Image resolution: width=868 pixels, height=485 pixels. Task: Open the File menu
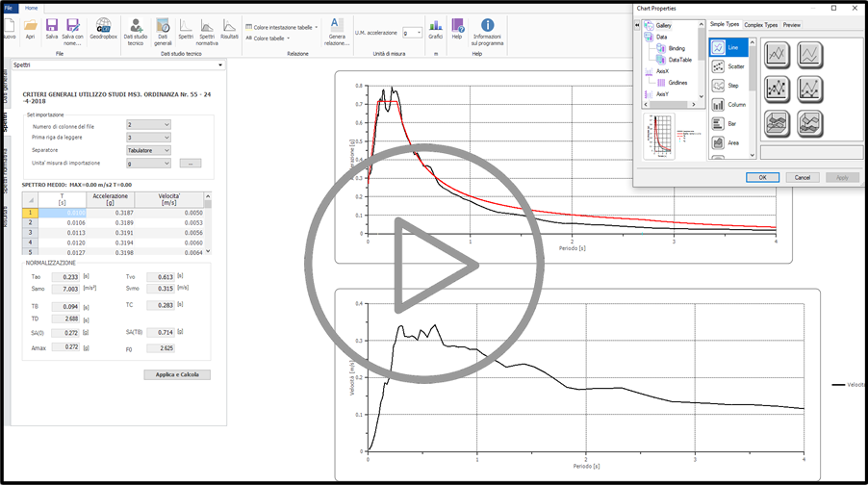pos(10,9)
